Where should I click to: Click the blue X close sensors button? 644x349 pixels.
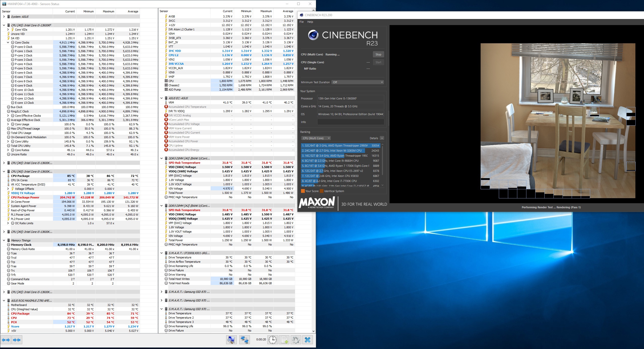(308, 340)
